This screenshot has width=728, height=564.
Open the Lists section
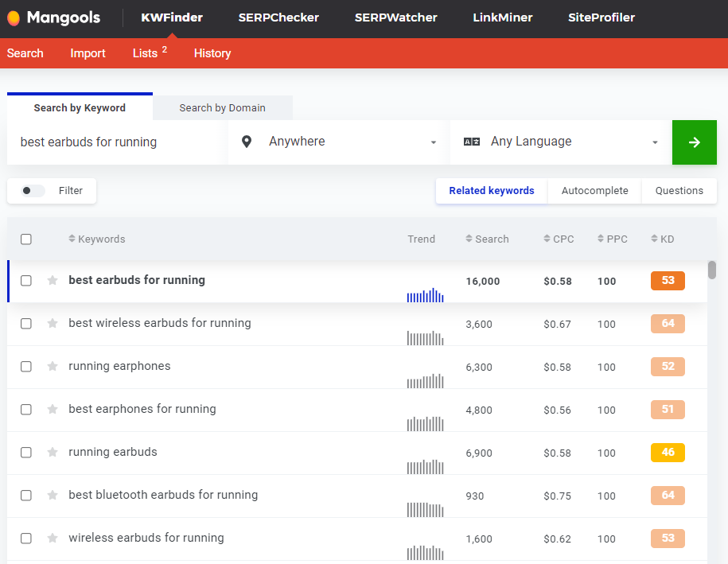150,53
